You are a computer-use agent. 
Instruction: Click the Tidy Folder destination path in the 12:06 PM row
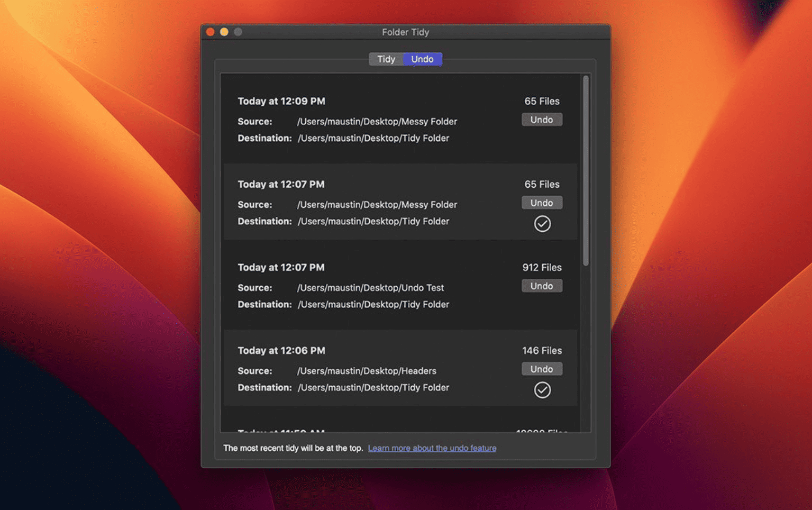coord(373,388)
